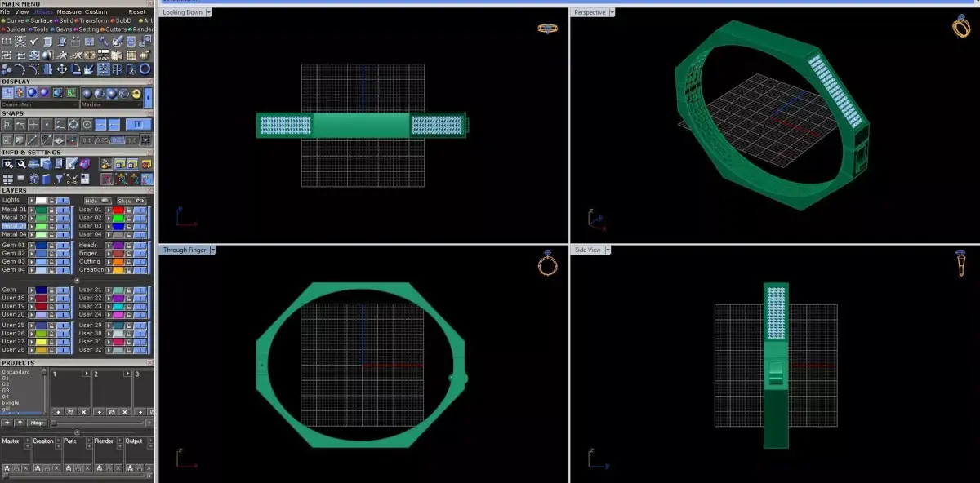Viewport: 980px width, 483px height.
Task: Click the four-pane viewport layout icon
Action: point(7,179)
